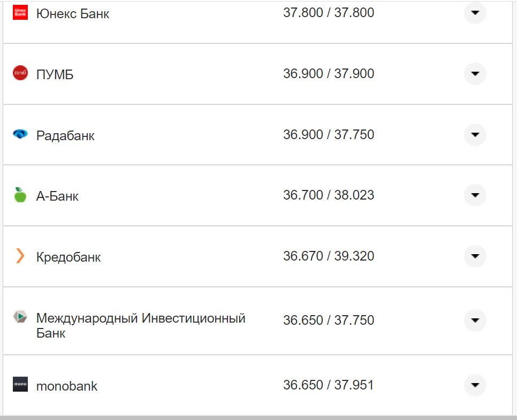The image size is (517, 420).
Task: Click the black monobank logo
Action: click(20, 385)
